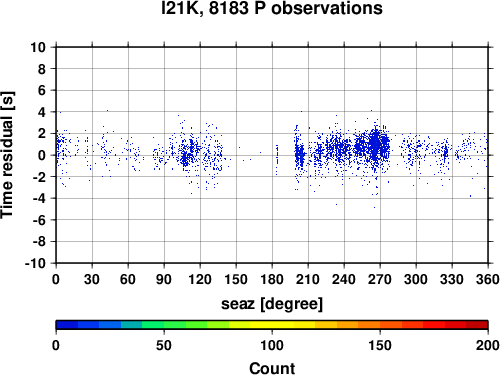Image resolution: width=500 pixels, height=375 pixels.
Task: Click the orange segment near colorbar value 150
Action: [380, 325]
